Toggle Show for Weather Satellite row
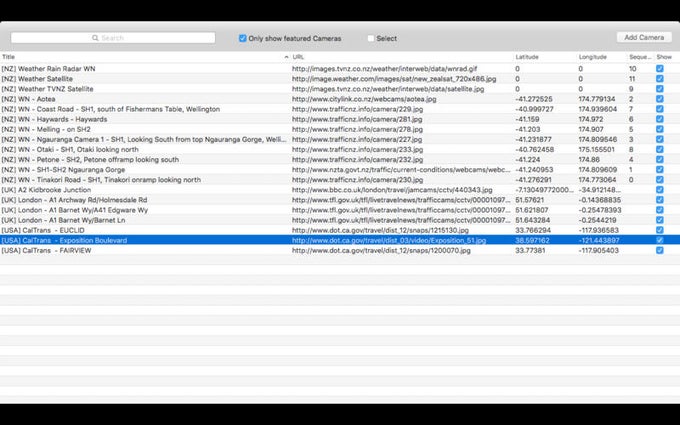 click(x=660, y=78)
